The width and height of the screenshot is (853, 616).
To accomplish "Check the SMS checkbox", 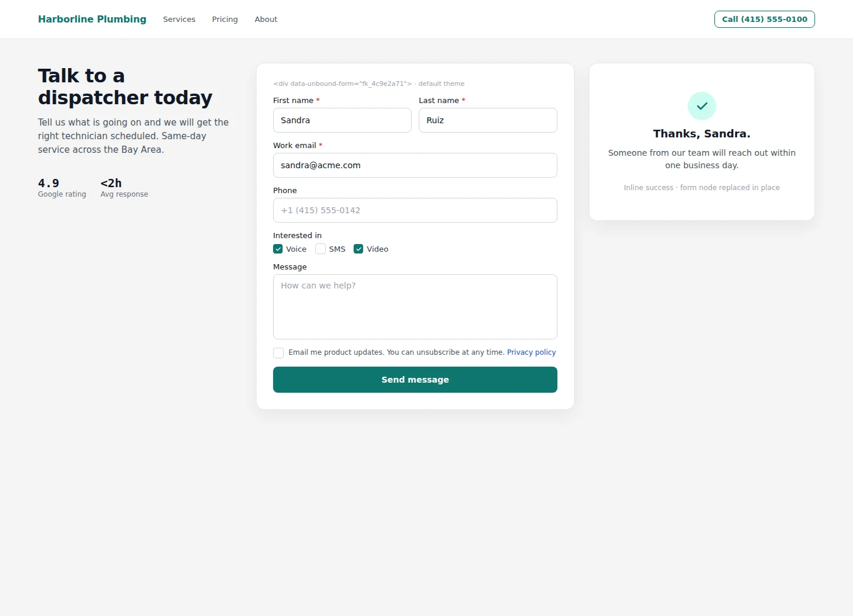I will [x=320, y=249].
